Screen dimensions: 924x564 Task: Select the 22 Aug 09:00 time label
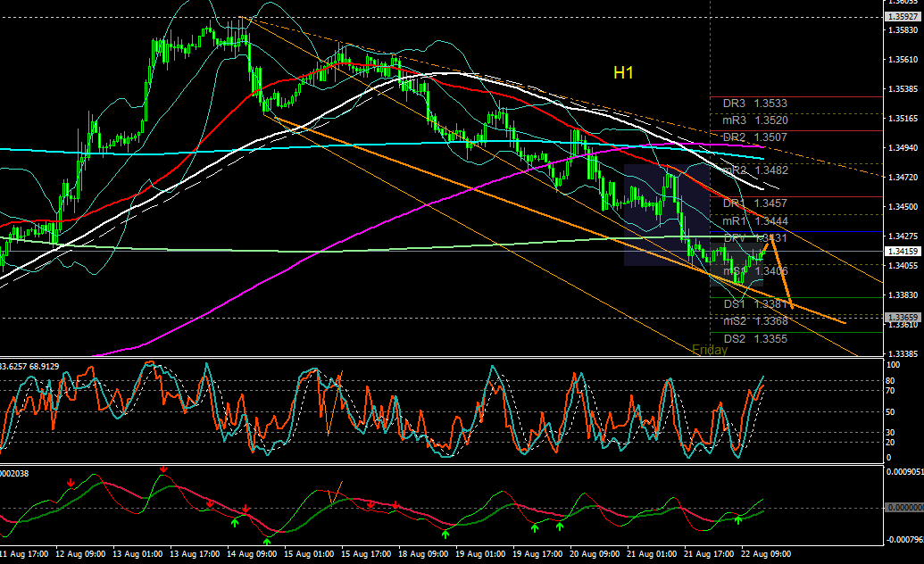(x=765, y=554)
